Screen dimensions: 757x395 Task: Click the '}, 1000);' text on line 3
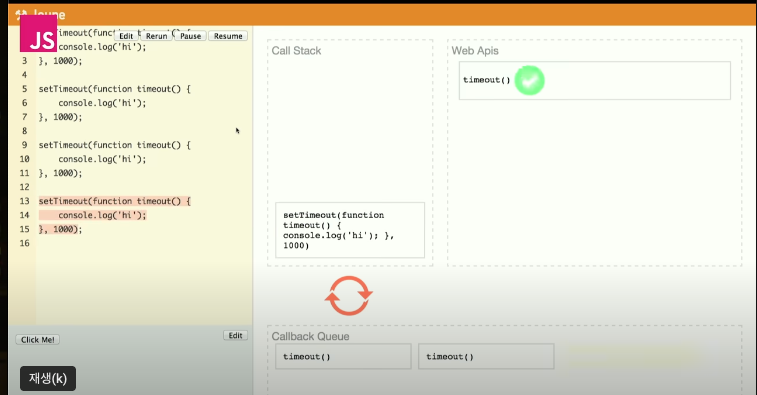(60, 61)
